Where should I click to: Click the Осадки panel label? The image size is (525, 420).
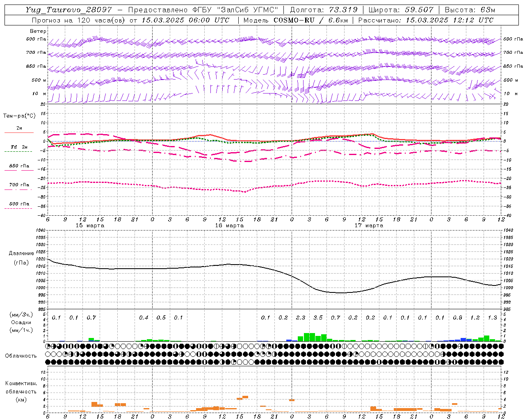click(x=21, y=322)
